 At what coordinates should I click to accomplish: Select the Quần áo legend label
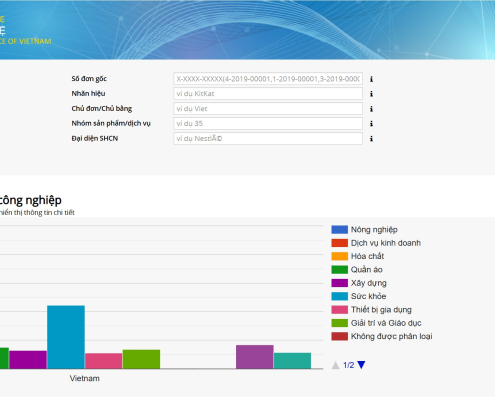coord(367,269)
